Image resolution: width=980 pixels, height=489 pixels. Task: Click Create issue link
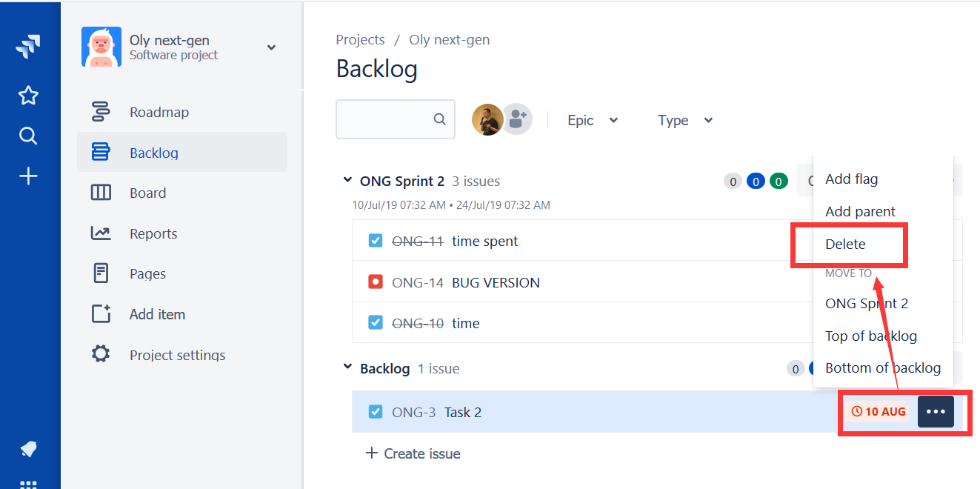click(413, 453)
